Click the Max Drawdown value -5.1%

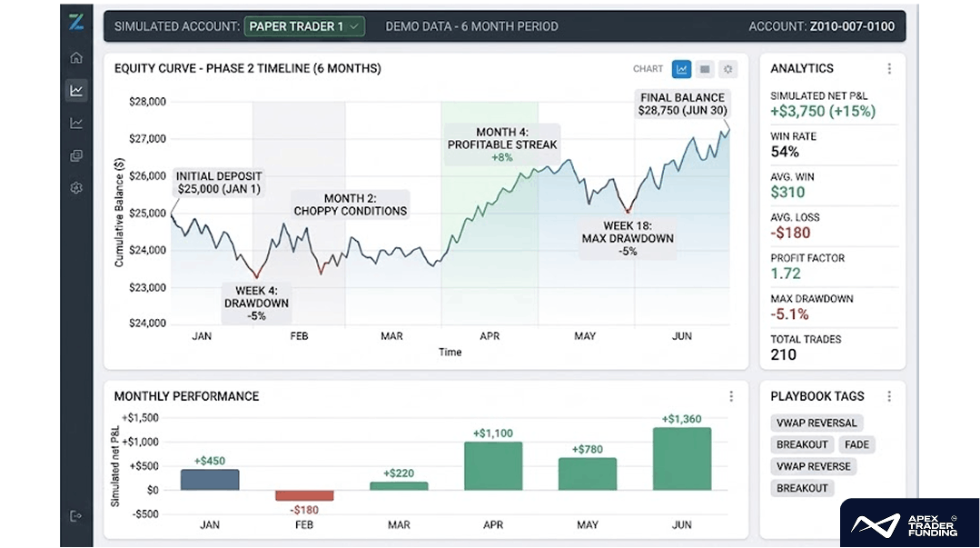(789, 314)
